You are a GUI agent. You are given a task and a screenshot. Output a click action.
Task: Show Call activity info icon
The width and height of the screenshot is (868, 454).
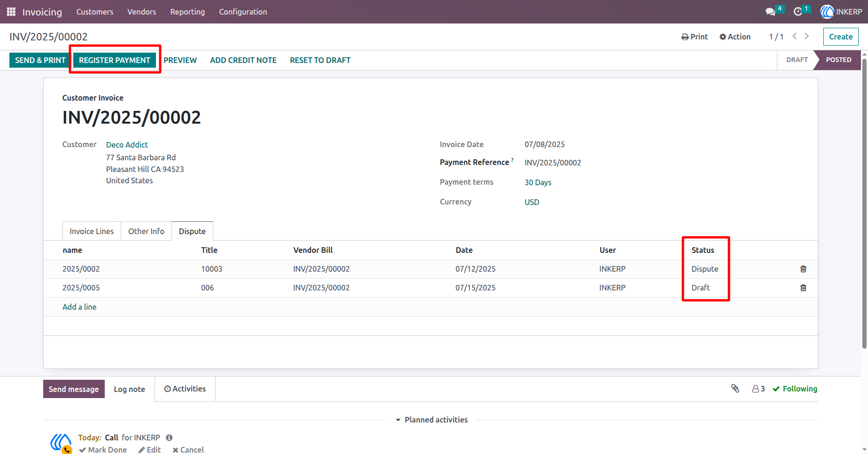169,438
